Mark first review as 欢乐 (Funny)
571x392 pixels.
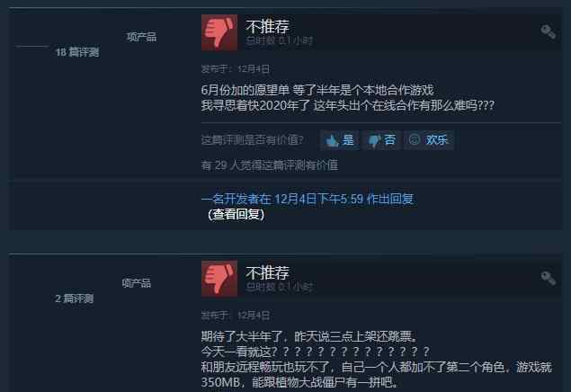(429, 140)
